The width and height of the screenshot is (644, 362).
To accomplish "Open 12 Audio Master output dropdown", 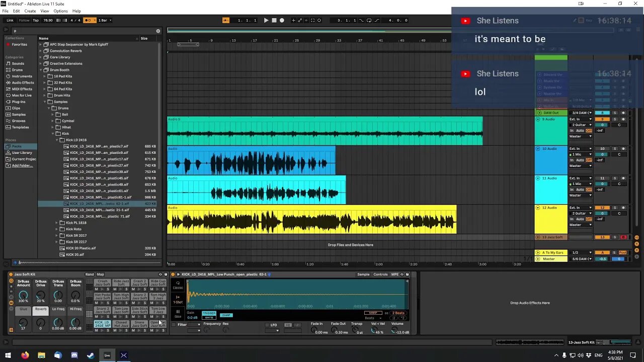I will point(581,225).
